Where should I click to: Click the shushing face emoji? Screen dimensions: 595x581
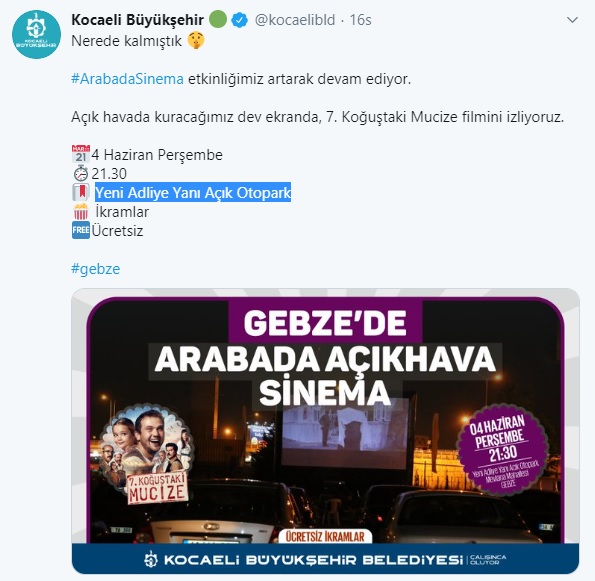click(196, 40)
